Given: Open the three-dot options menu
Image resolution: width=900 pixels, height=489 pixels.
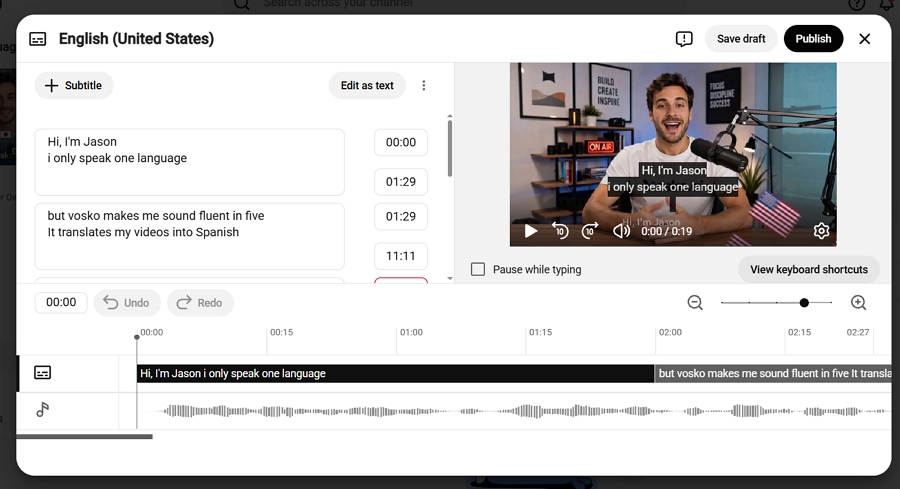Looking at the screenshot, I should coord(424,86).
